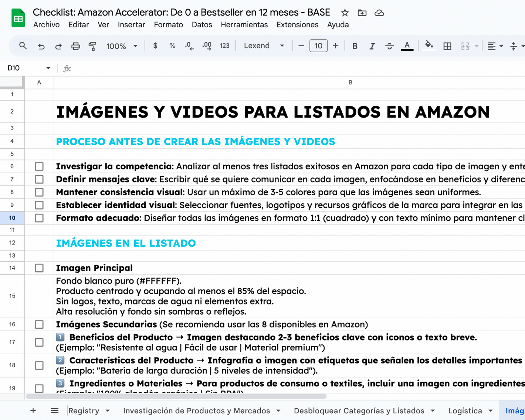Screen dimensions: 525x420
Task: Open the Ayuda menu
Action: [338, 25]
